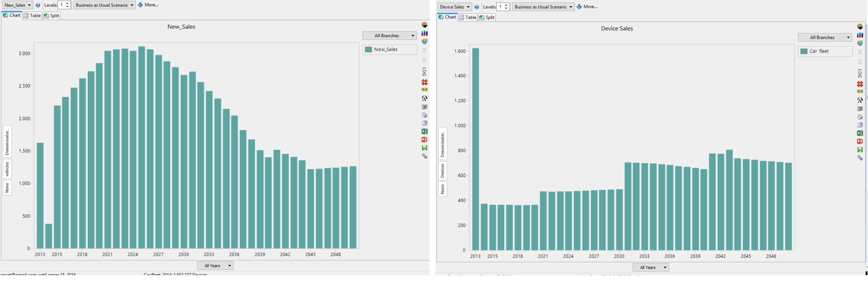Click bar chart type icon in Device Sales panel
The image size is (868, 282).
pos(860,35)
